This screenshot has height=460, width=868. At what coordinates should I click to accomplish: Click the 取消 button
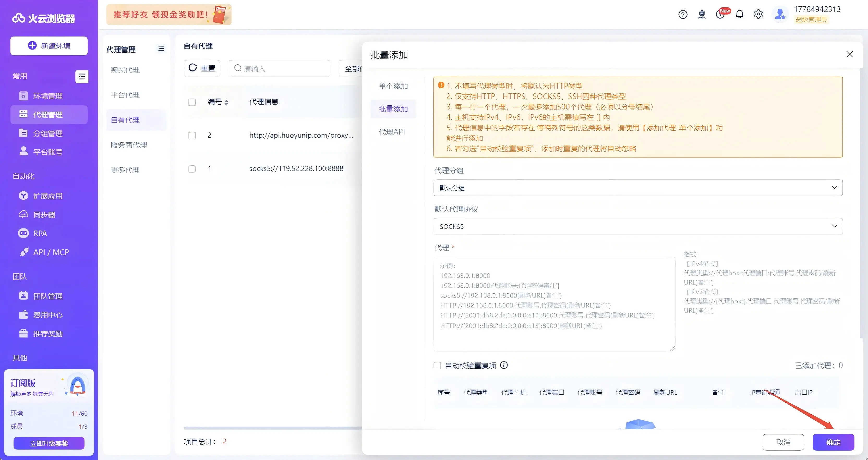point(783,442)
